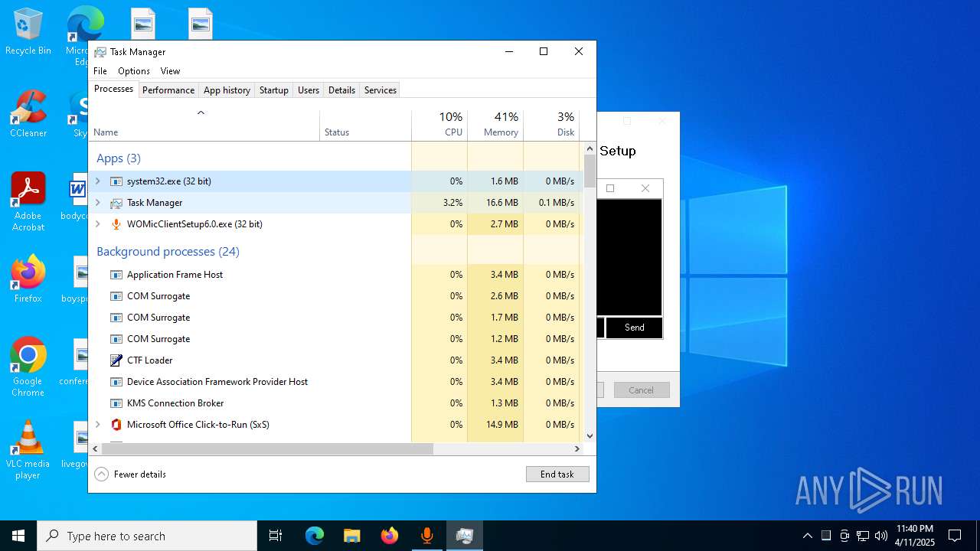Image resolution: width=980 pixels, height=551 pixels.
Task: Click Cancel in the Setup window
Action: pyautogui.click(x=642, y=390)
